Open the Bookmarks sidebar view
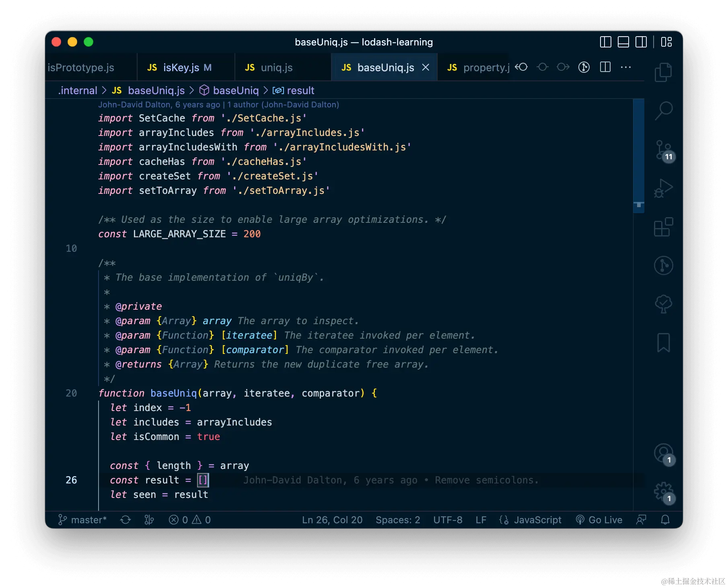The width and height of the screenshot is (728, 588). [x=663, y=342]
